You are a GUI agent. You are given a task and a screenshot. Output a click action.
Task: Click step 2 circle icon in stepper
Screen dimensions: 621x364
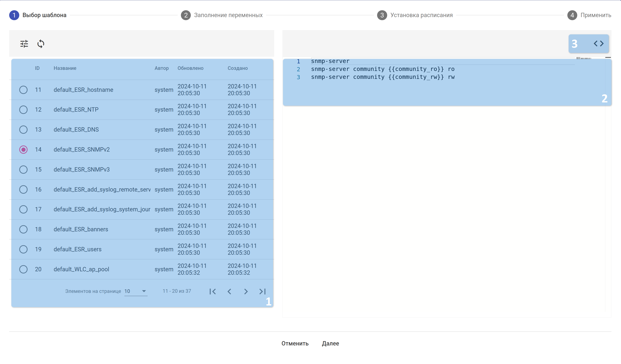pos(186,15)
